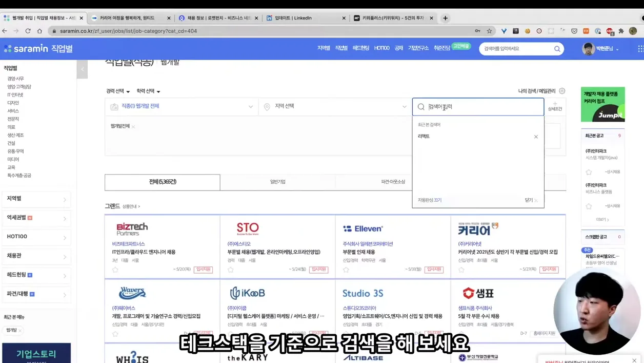Switch to the LinkedIn browser tab

[x=305, y=18]
